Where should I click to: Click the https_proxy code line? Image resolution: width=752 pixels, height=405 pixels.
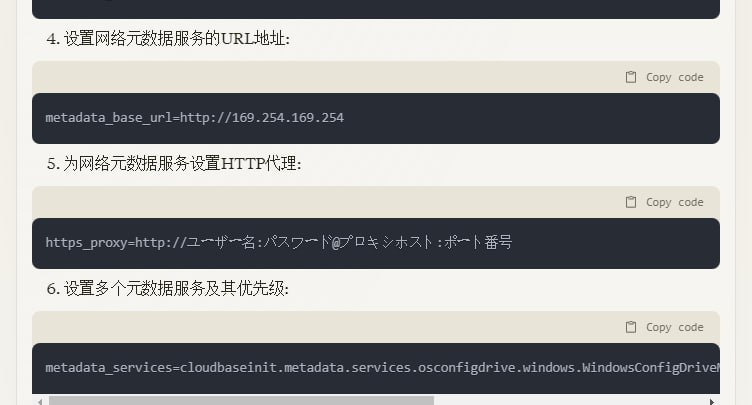tap(279, 242)
